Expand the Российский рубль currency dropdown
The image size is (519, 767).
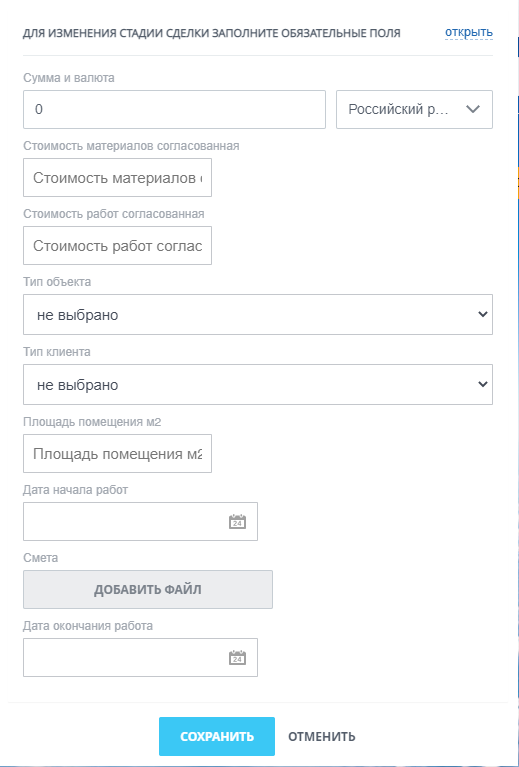(414, 110)
